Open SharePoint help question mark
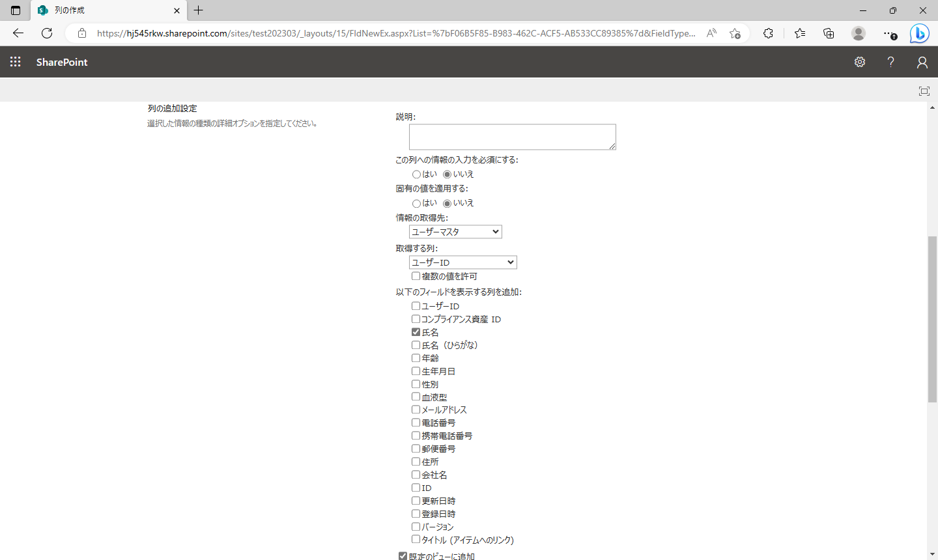This screenshot has height=560, width=938. click(x=890, y=62)
